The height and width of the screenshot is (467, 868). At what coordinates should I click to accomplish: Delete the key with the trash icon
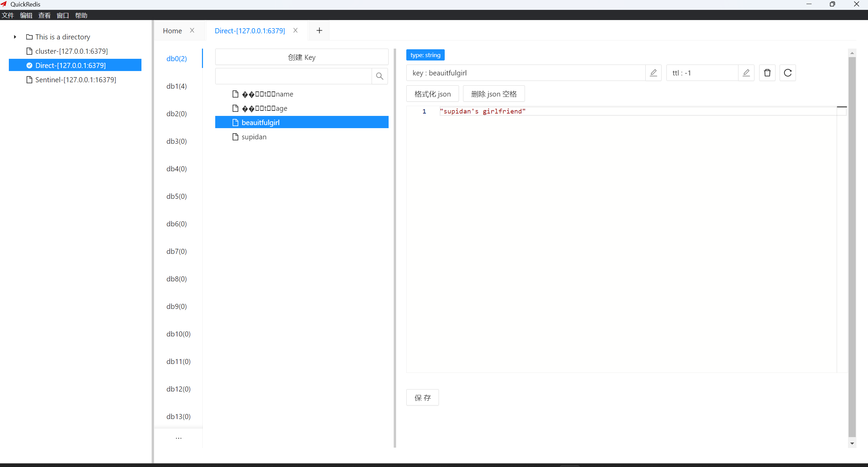click(767, 73)
